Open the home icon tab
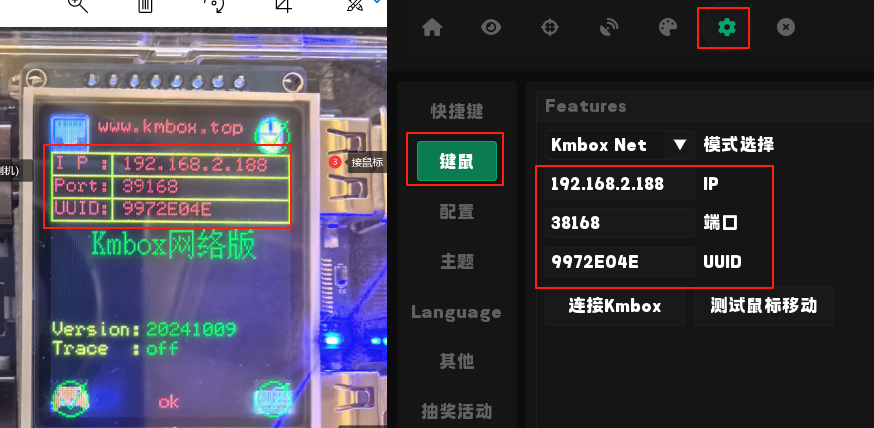This screenshot has width=874, height=428. 432,27
